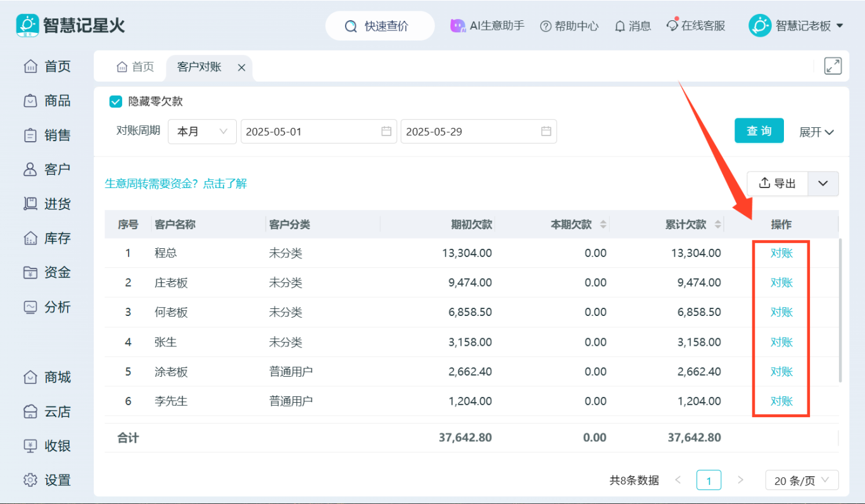Open 消息 bell notifications

620,27
